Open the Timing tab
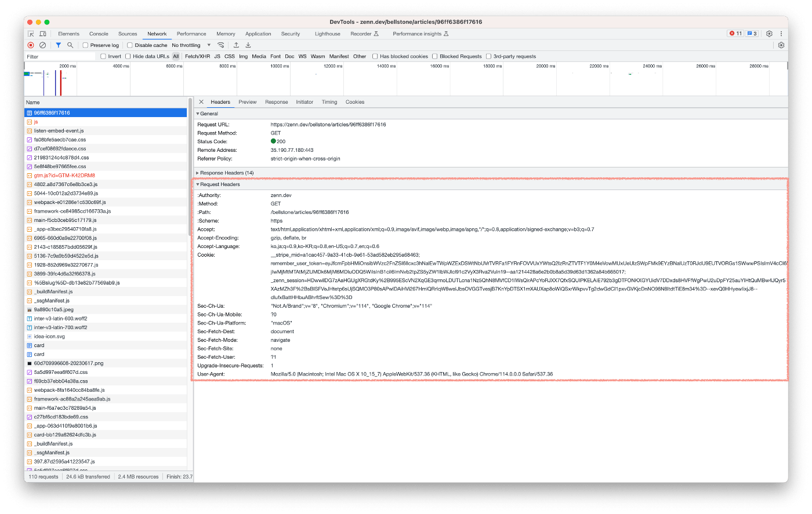812x514 pixels. tap(329, 102)
